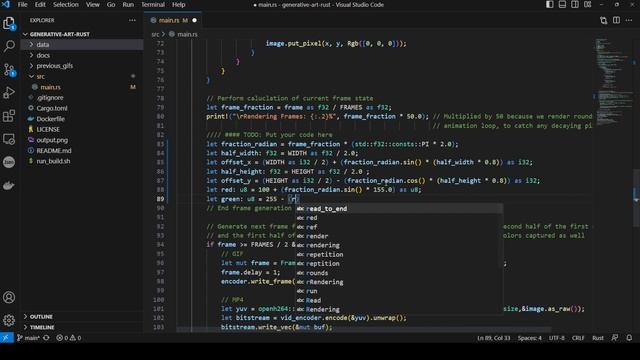Image resolution: width=640 pixels, height=360 pixels.
Task: Open the Extensions view
Action: pos(9,116)
